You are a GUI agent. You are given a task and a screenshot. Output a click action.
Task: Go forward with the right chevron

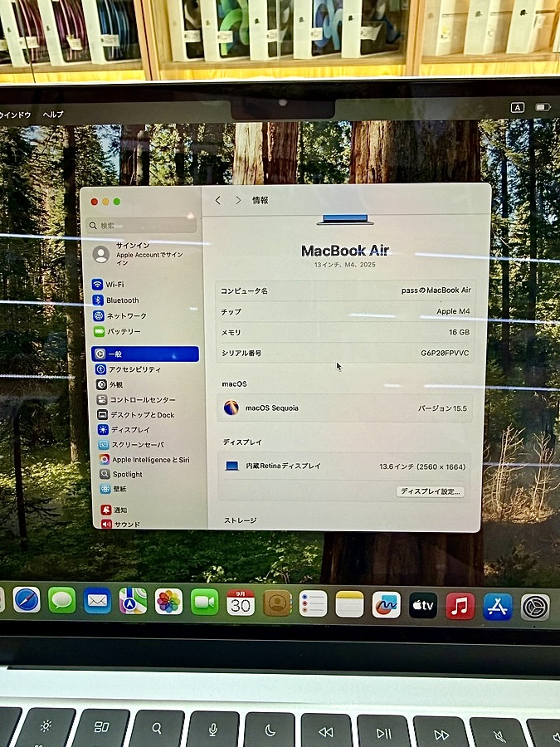click(238, 201)
